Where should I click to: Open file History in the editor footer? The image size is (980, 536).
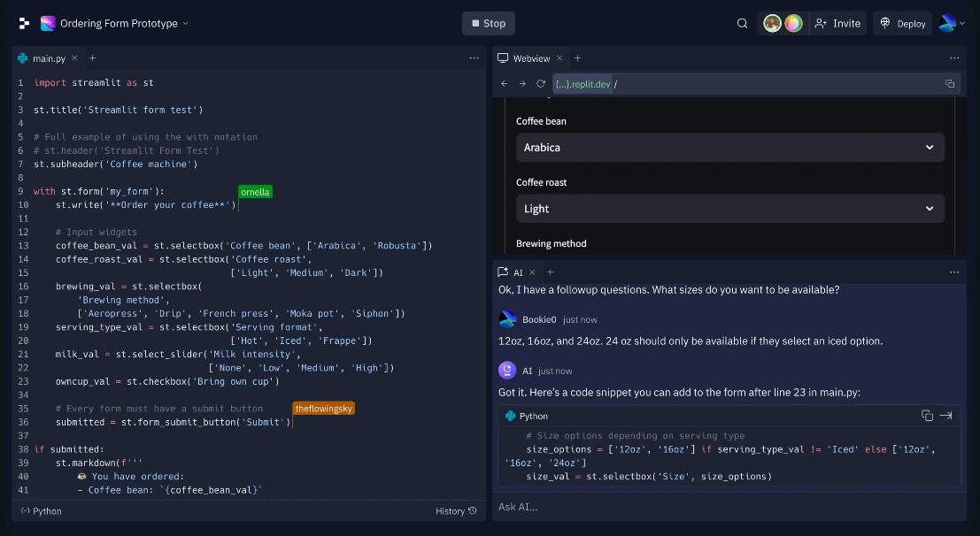(x=456, y=511)
